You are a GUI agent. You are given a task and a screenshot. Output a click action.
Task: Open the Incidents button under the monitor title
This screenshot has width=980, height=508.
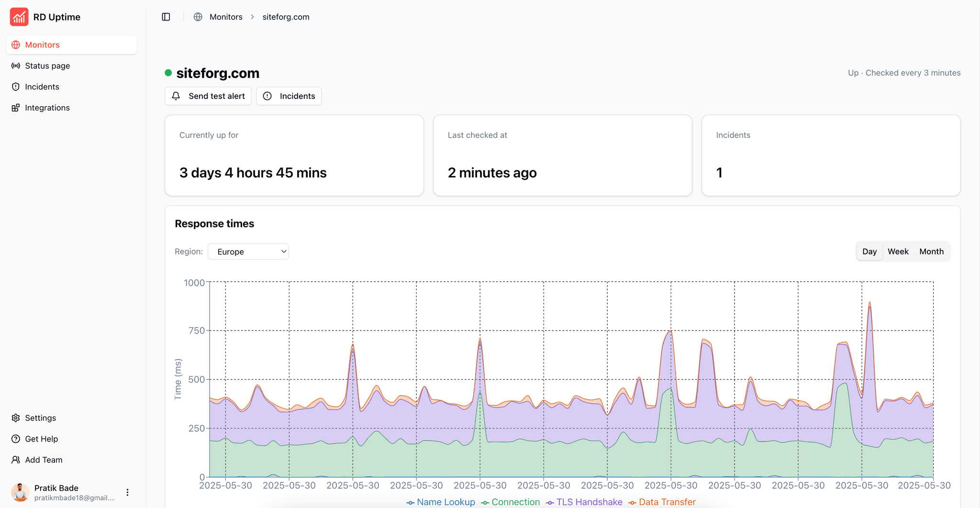tap(289, 96)
